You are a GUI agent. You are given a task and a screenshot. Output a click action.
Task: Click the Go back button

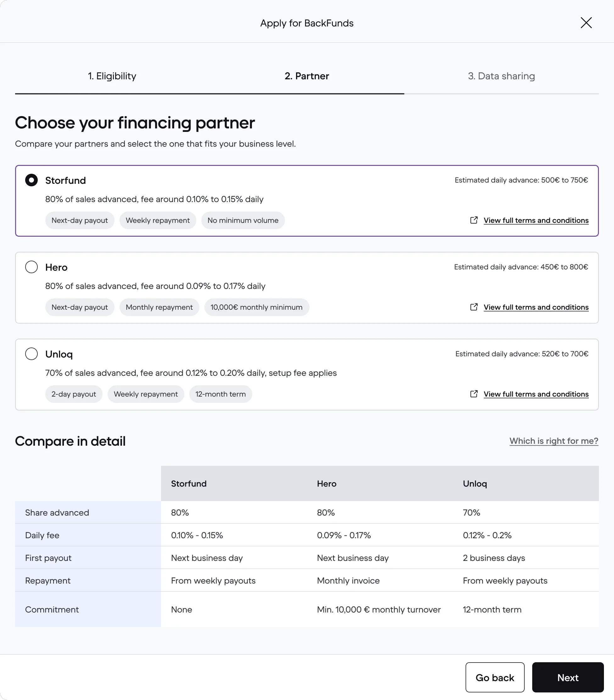point(495,677)
